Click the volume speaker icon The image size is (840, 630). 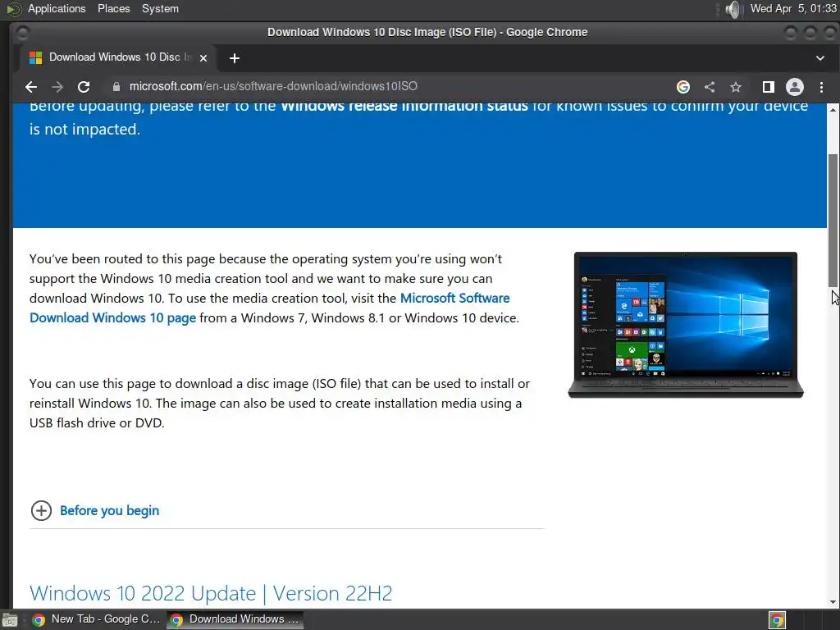[733, 9]
